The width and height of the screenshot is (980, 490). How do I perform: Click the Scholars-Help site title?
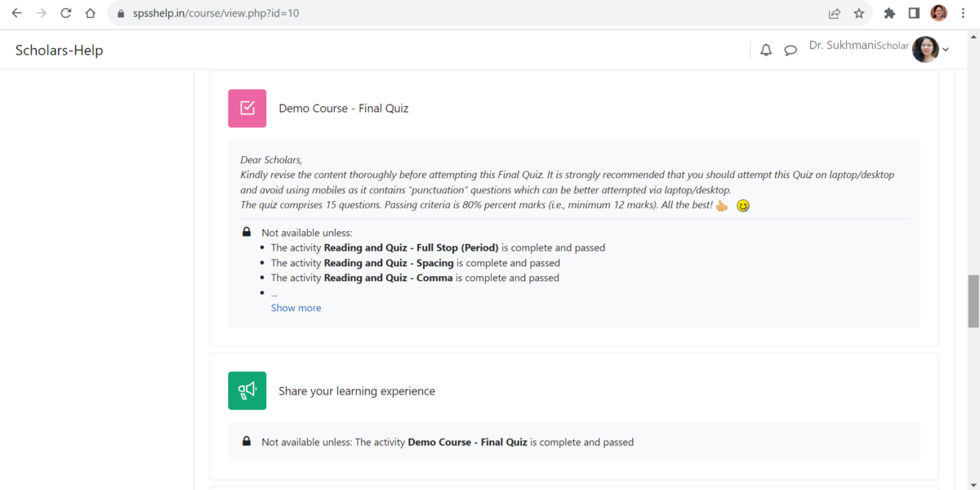coord(59,51)
